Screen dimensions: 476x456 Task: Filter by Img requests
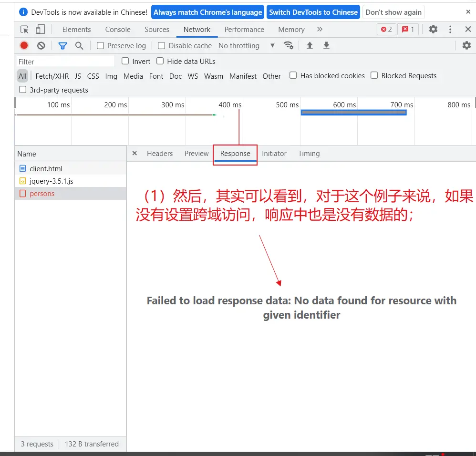pyautogui.click(x=111, y=76)
